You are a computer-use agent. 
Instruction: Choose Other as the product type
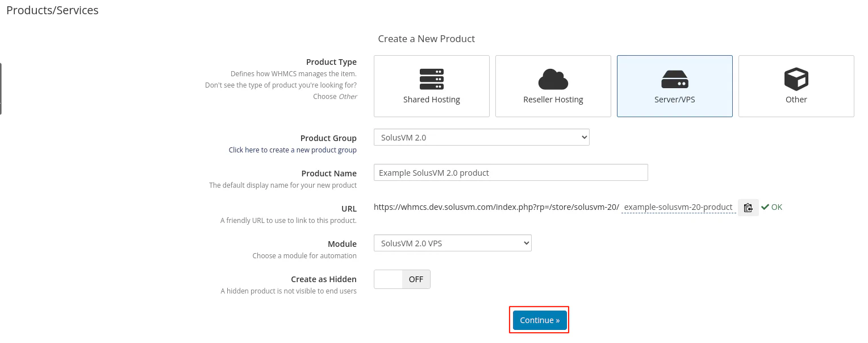click(x=796, y=86)
